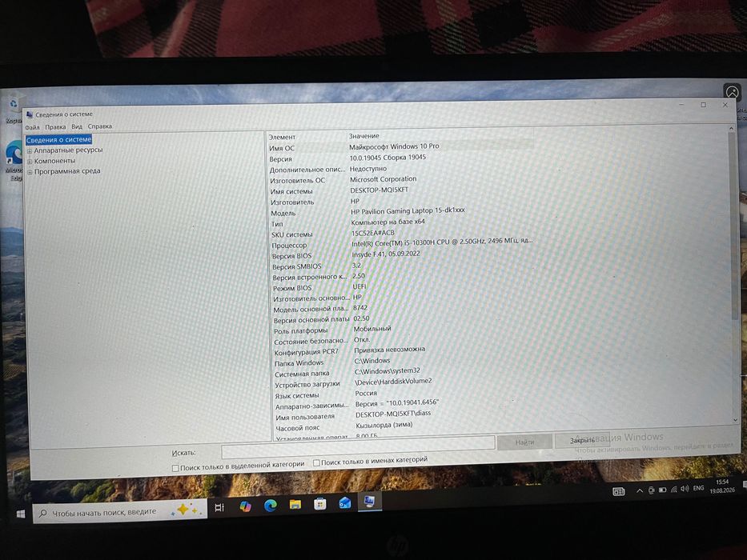
Task: Launch Copilot from the taskbar
Action: click(x=245, y=506)
